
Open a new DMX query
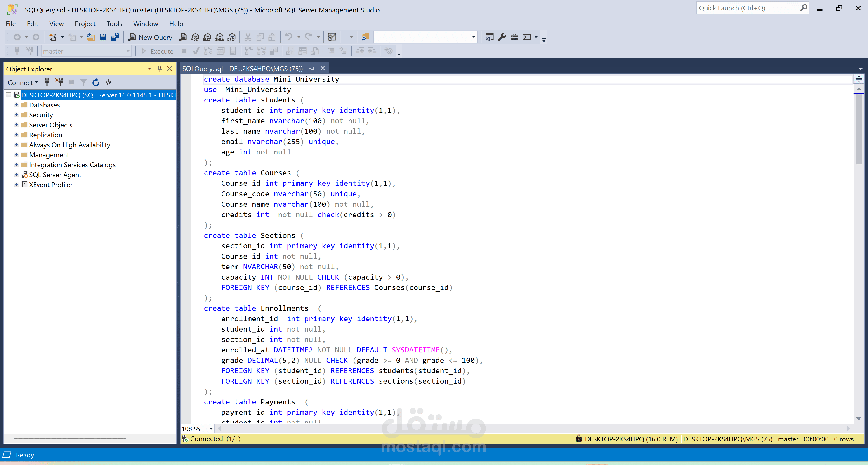click(207, 37)
